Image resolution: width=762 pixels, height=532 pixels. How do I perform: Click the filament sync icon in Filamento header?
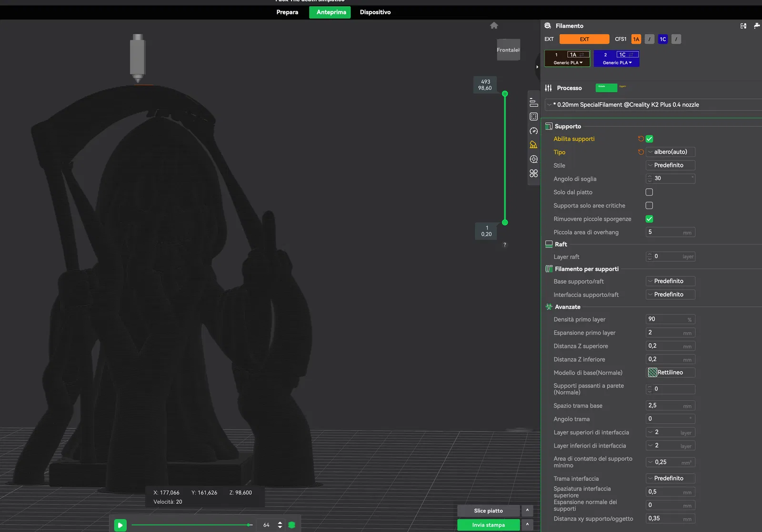(743, 26)
